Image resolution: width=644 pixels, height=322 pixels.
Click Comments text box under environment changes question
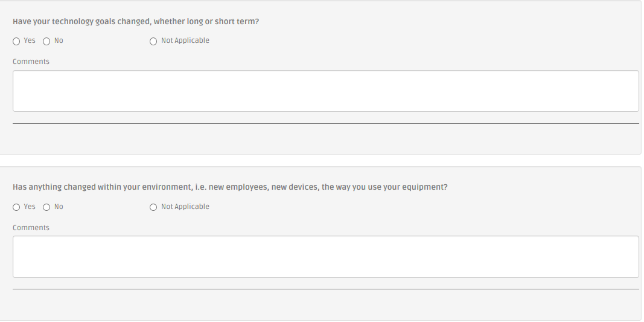point(326,257)
